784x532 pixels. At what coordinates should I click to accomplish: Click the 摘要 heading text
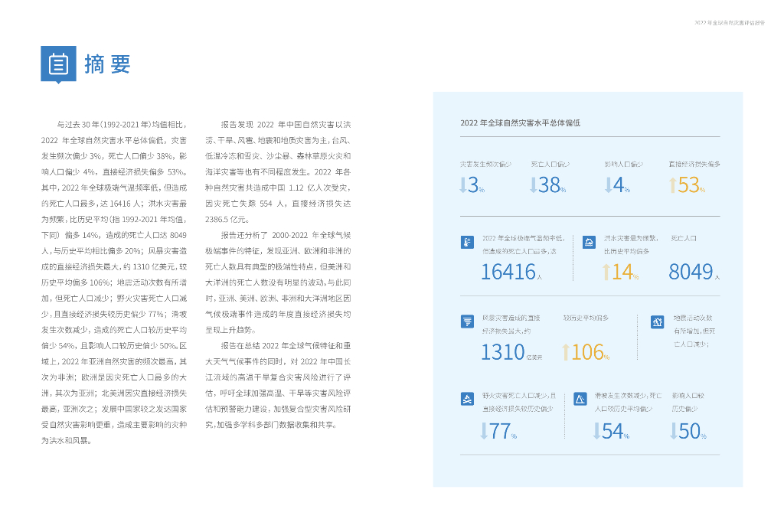tap(107, 64)
